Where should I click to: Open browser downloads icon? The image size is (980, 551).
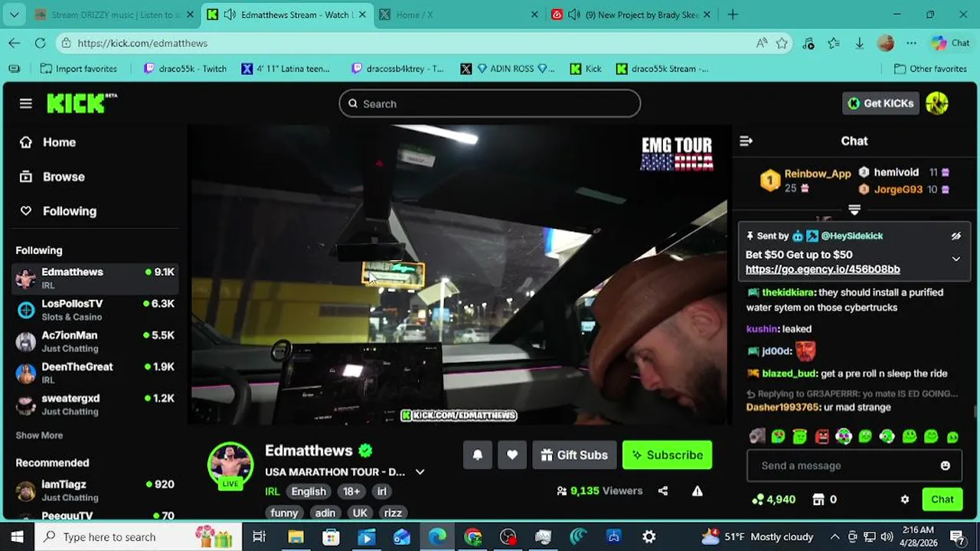click(860, 43)
